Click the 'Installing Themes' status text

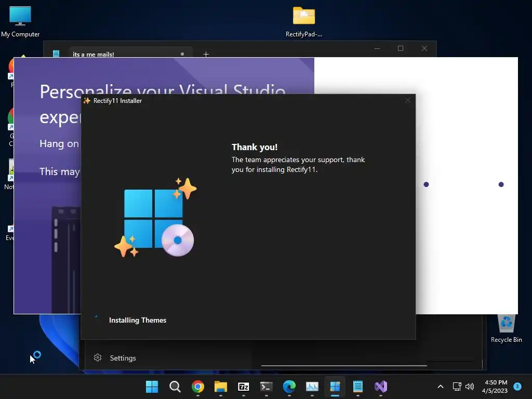click(137, 320)
